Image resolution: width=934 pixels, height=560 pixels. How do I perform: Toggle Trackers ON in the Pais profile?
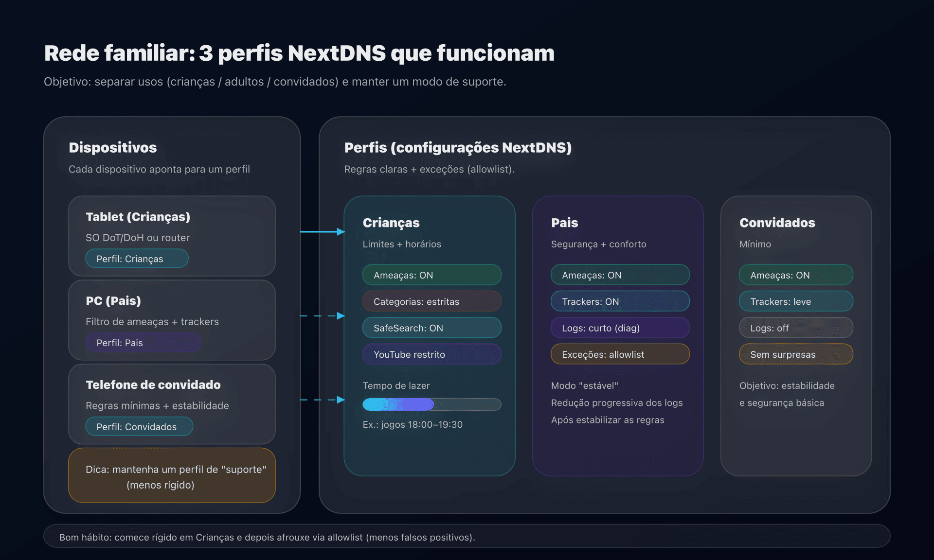620,301
